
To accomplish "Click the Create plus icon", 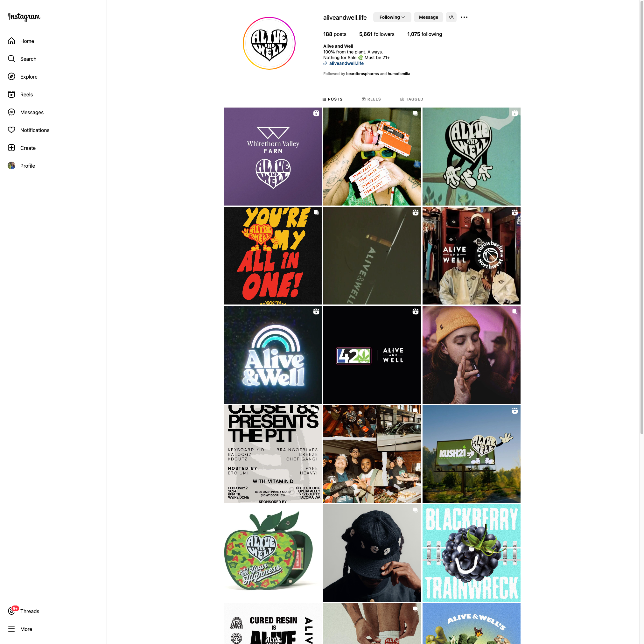I will (11, 148).
